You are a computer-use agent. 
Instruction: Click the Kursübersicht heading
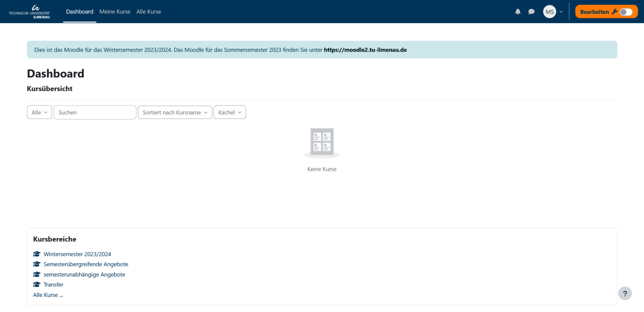coord(49,88)
